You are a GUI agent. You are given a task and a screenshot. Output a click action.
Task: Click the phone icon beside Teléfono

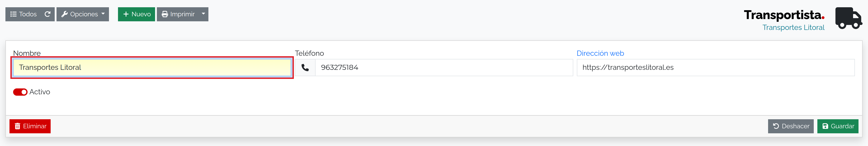(x=305, y=68)
